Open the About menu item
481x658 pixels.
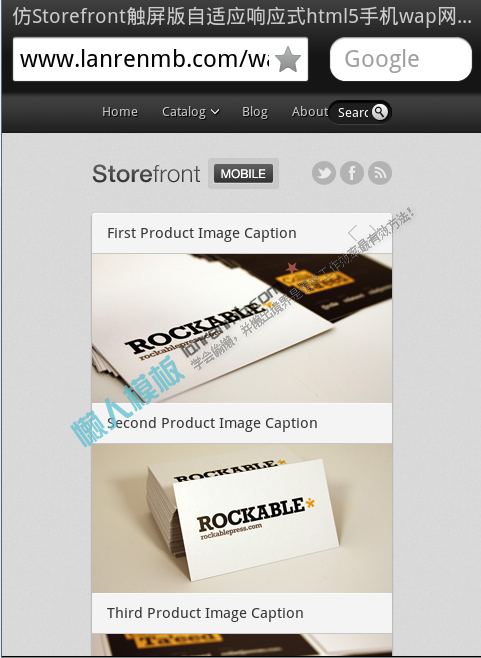point(310,112)
